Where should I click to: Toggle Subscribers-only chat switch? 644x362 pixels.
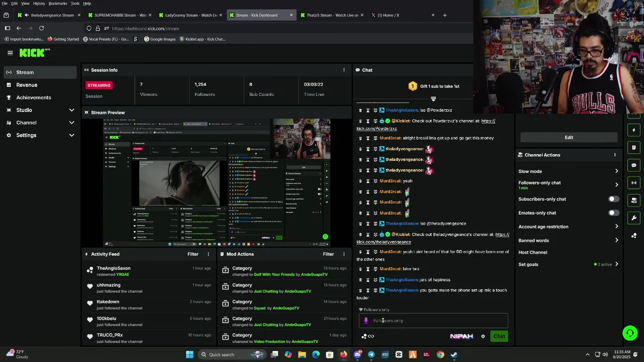(613, 199)
